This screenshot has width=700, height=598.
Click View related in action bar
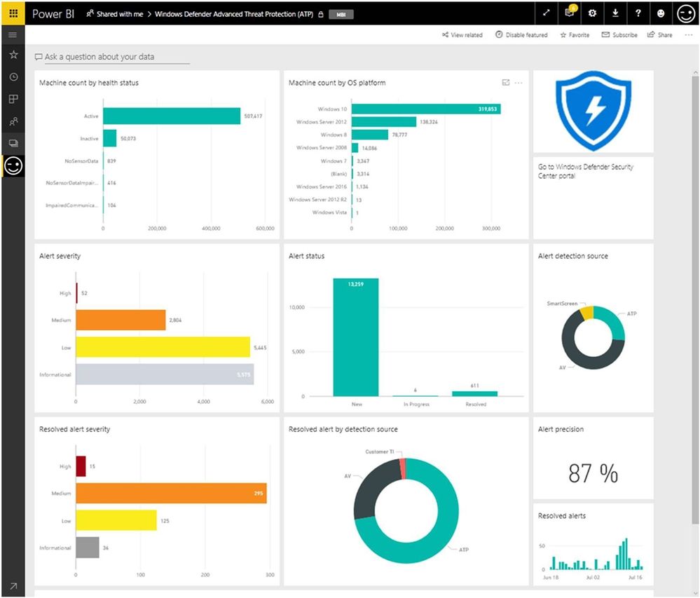pos(462,35)
